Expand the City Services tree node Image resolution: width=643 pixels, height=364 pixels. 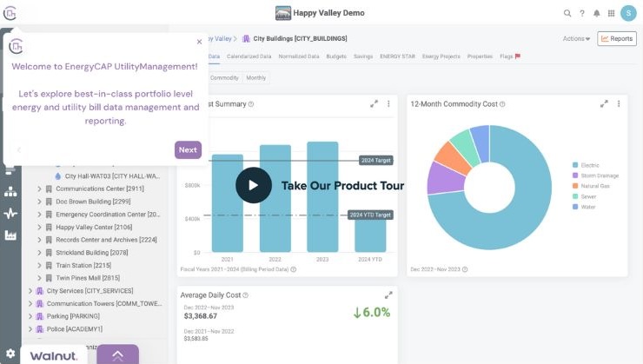pos(30,291)
